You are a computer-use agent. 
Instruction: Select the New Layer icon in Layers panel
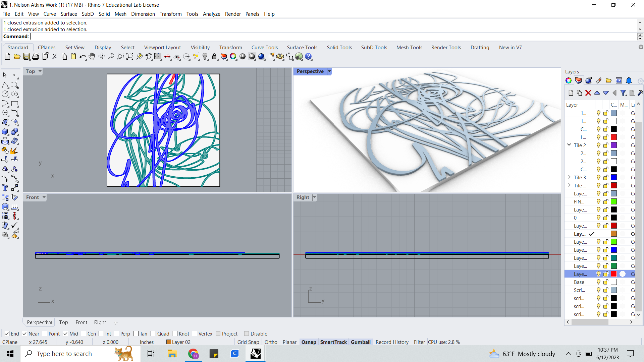[571, 93]
